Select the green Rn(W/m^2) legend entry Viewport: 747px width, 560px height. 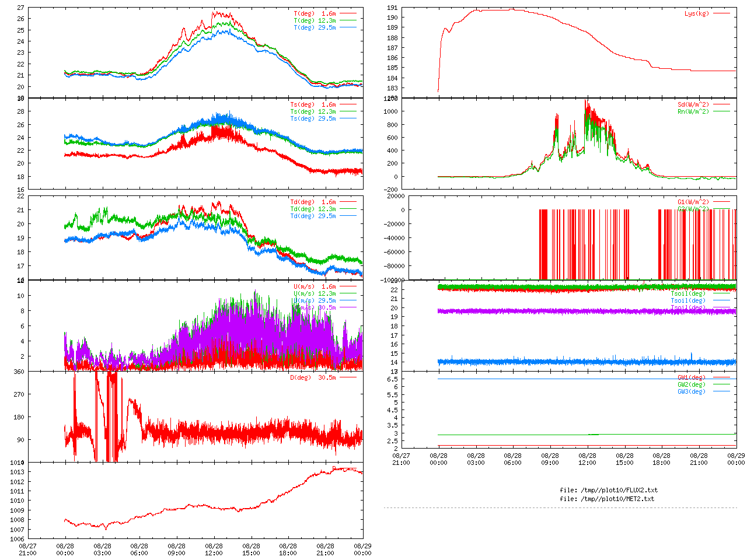coord(693,111)
